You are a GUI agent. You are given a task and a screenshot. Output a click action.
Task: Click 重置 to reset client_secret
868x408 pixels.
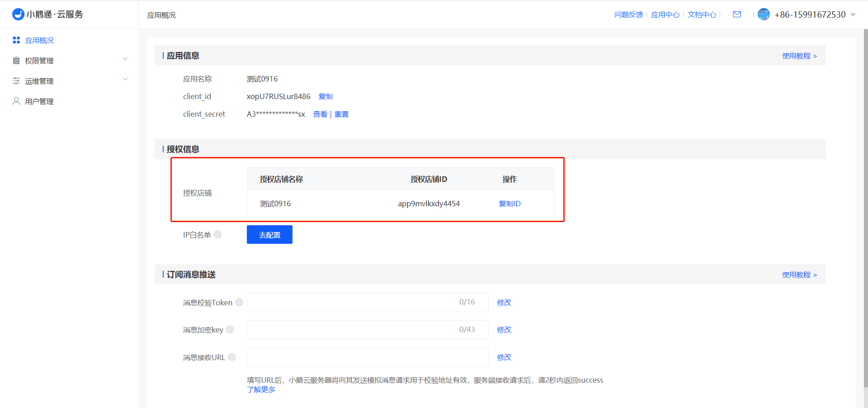341,114
